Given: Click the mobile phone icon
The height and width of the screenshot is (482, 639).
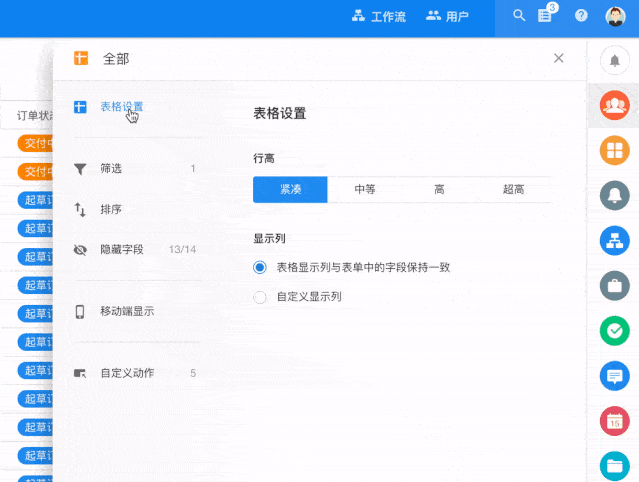Looking at the screenshot, I should point(80,312).
